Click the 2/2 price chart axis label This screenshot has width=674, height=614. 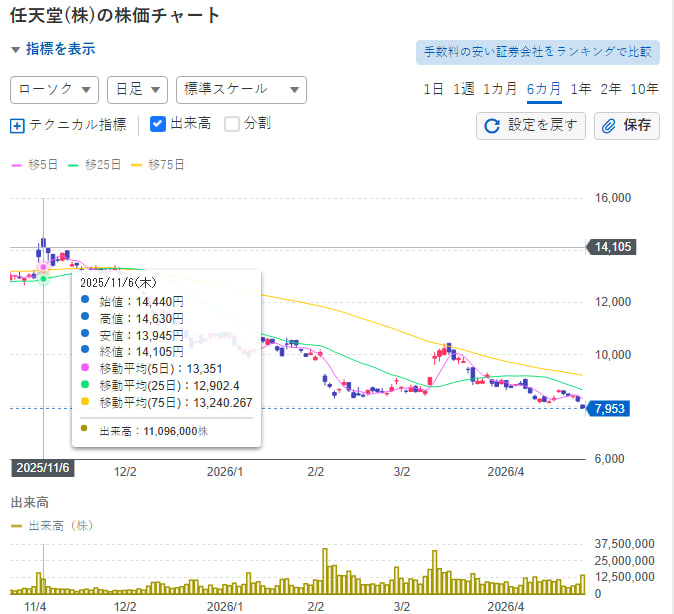pos(316,472)
